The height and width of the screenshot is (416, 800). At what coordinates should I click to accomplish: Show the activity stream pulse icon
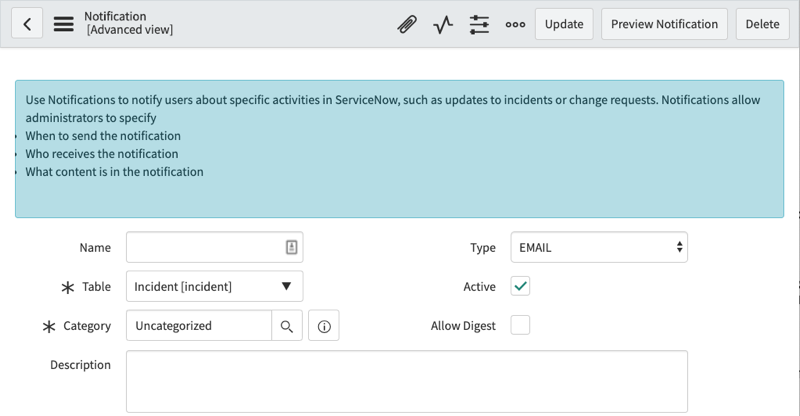443,24
